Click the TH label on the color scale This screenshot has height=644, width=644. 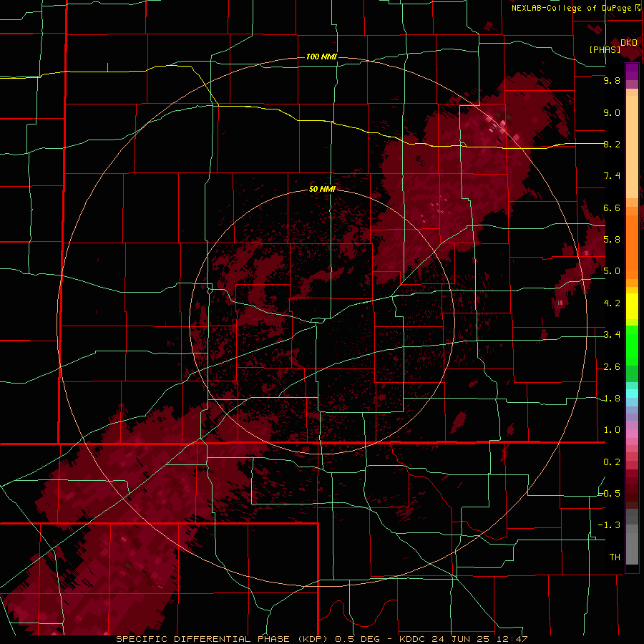coord(615,557)
